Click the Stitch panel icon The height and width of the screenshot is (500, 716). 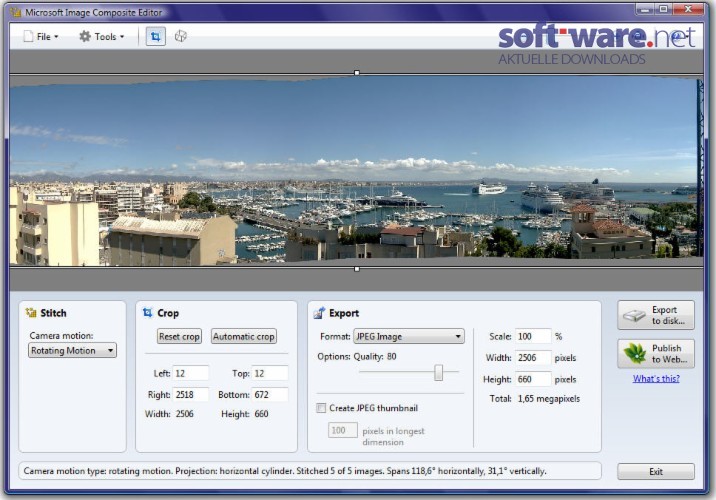[x=31, y=313]
